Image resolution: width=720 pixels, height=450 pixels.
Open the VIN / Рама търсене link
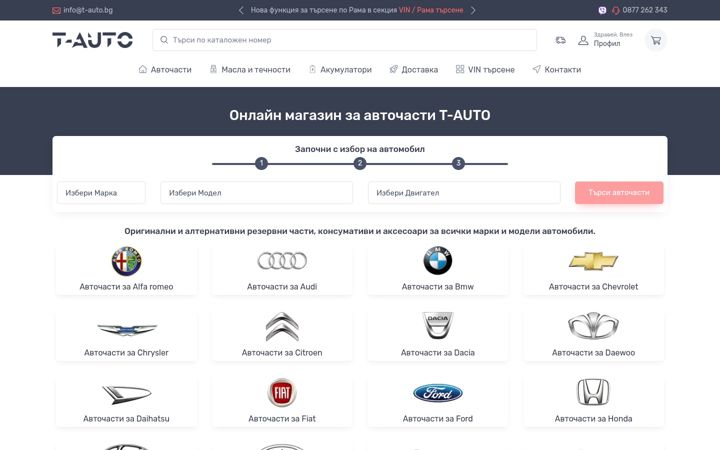[431, 10]
